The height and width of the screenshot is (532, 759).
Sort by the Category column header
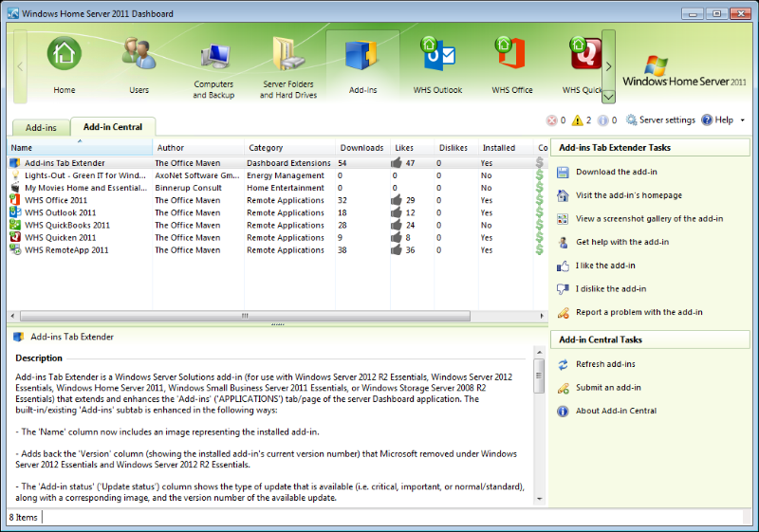(290, 148)
